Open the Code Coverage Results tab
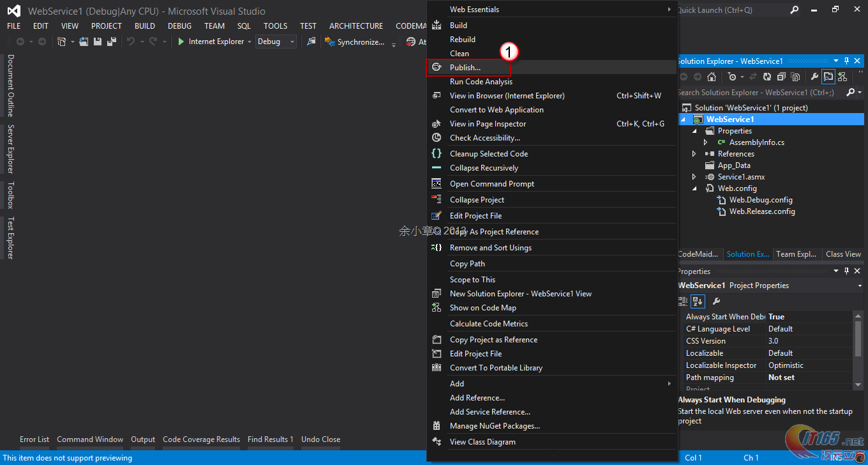Viewport: 868px width, 465px height. [202, 439]
